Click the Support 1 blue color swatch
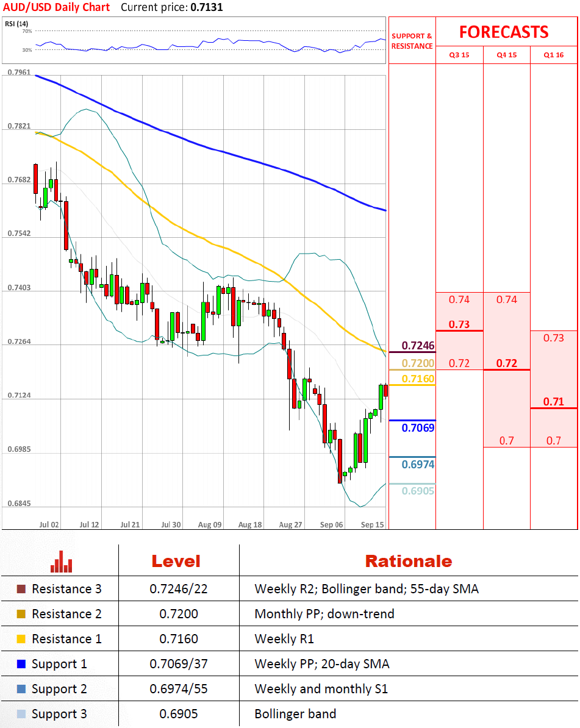The image size is (580, 728). coord(21,664)
